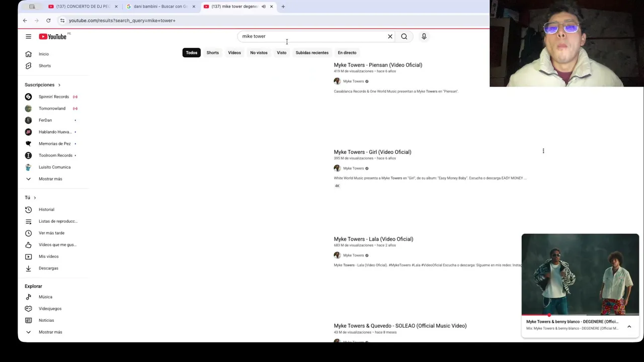Open 'Myke Towers - Lala (Video Oficial)' result
This screenshot has height=362, width=644.
pos(373,239)
